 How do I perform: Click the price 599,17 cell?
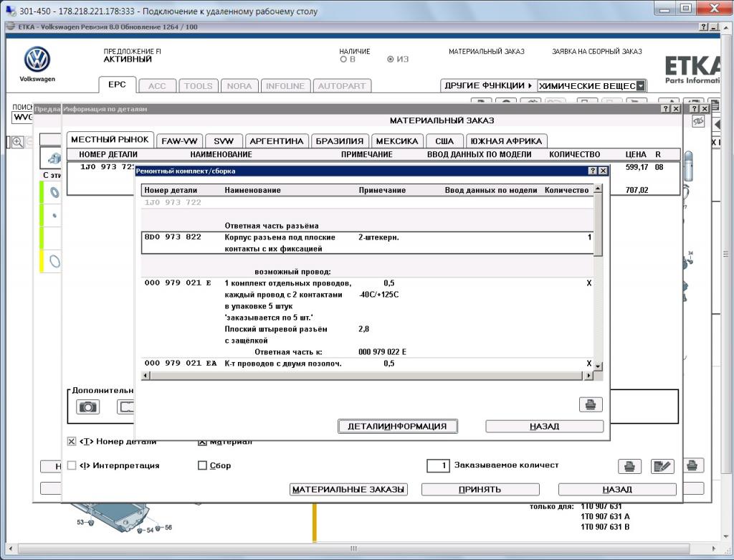(x=637, y=167)
